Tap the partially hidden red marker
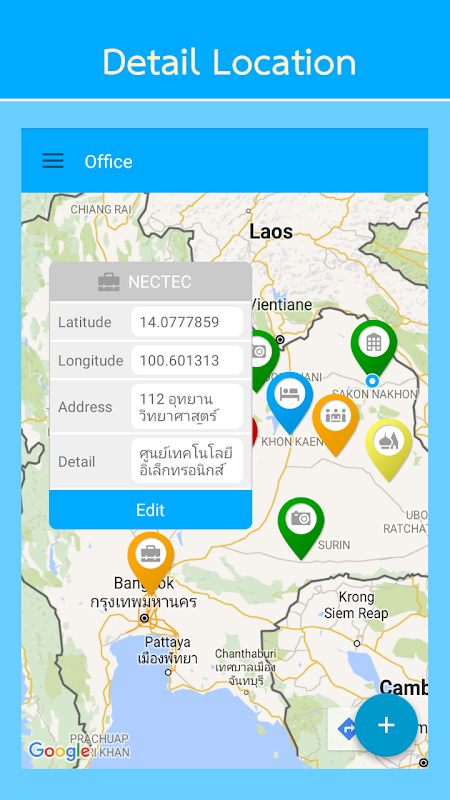This screenshot has width=450, height=800. [255, 432]
